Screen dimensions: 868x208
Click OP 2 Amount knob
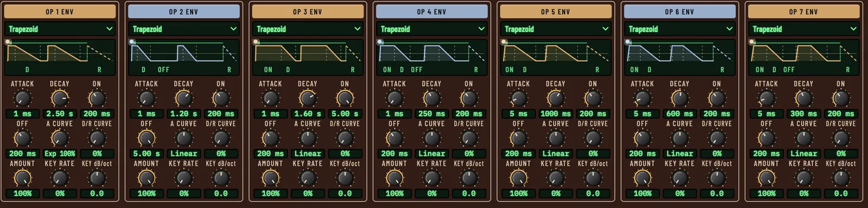(146, 178)
